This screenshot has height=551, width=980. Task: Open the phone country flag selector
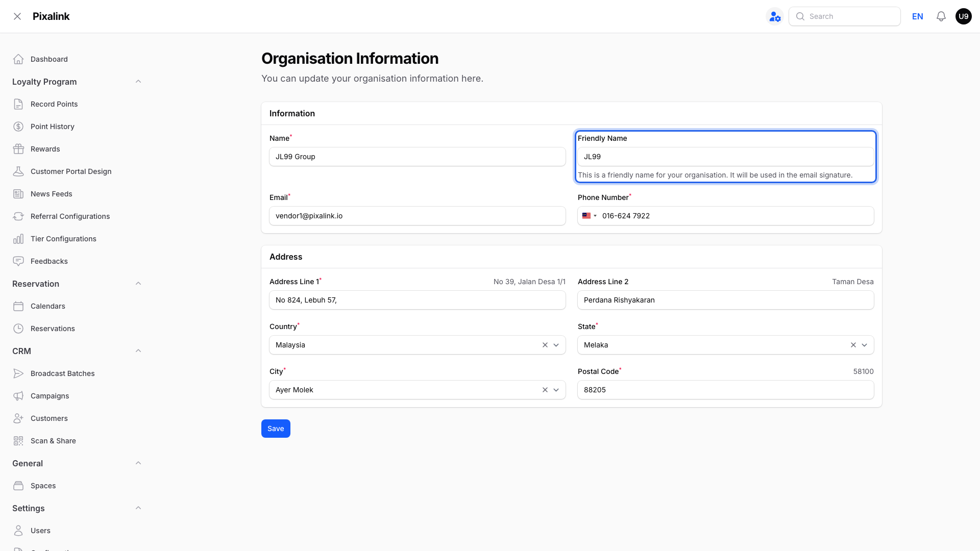(x=590, y=216)
